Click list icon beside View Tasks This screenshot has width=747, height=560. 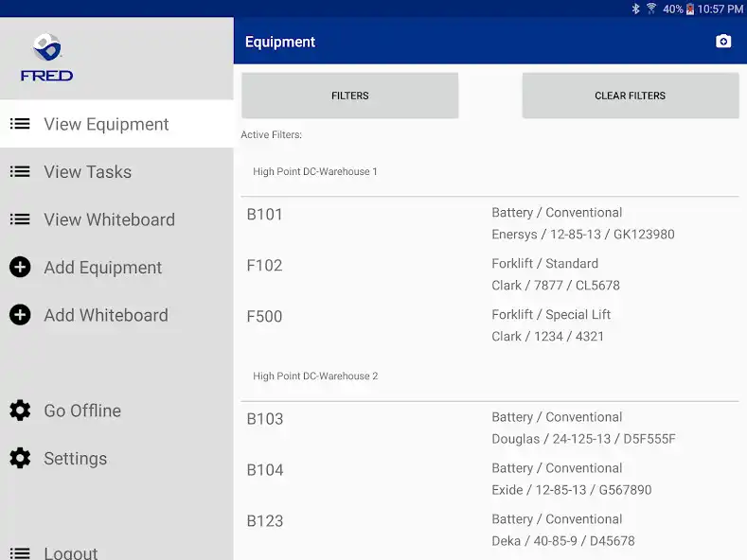click(x=20, y=172)
